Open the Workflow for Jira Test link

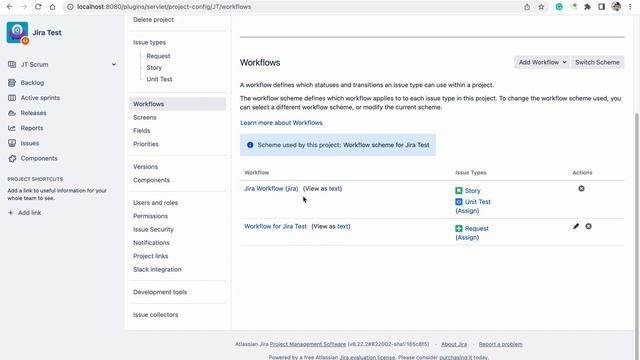click(x=276, y=226)
